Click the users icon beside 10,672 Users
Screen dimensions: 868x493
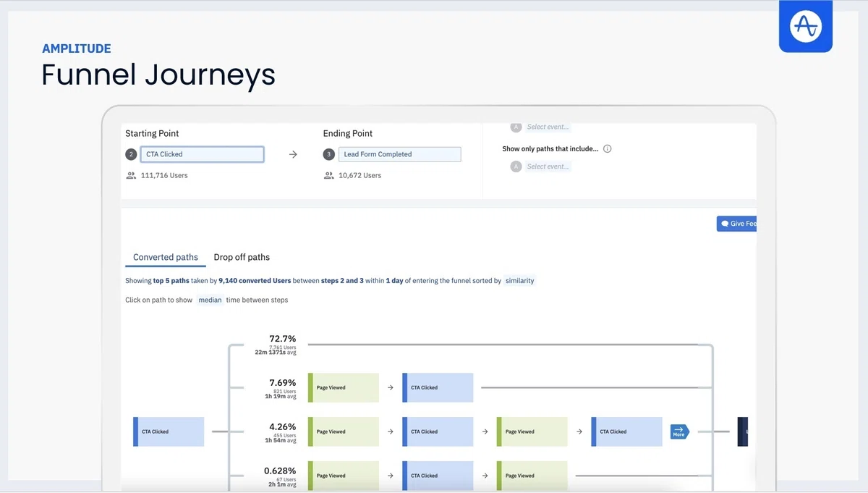329,175
